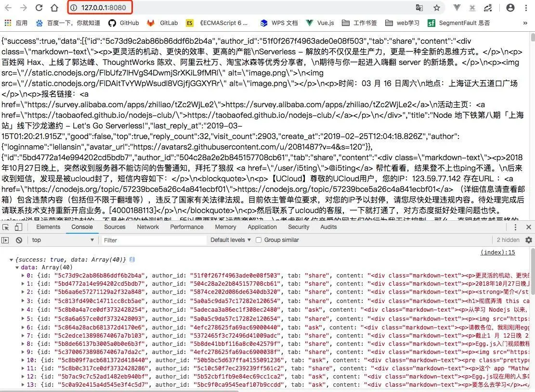This screenshot has height=392, width=535.
Task: Click the info badge beside Array(40)
Action: [x=132, y=259]
